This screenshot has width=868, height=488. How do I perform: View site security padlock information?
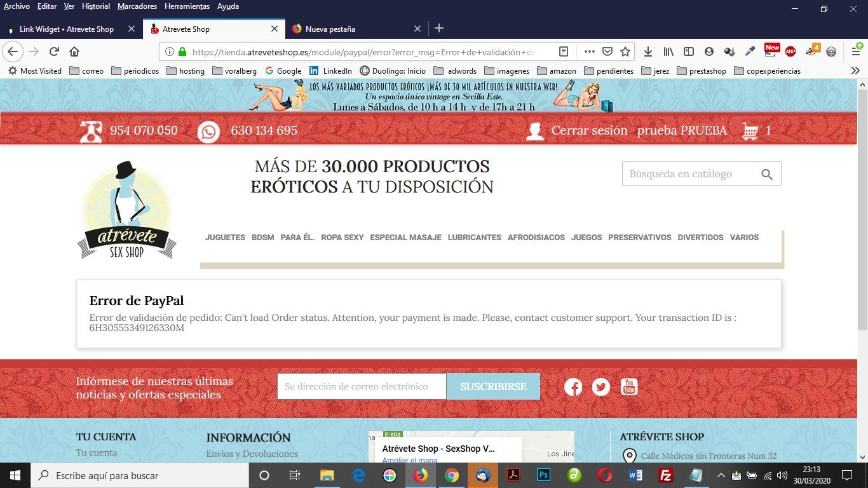(x=182, y=51)
